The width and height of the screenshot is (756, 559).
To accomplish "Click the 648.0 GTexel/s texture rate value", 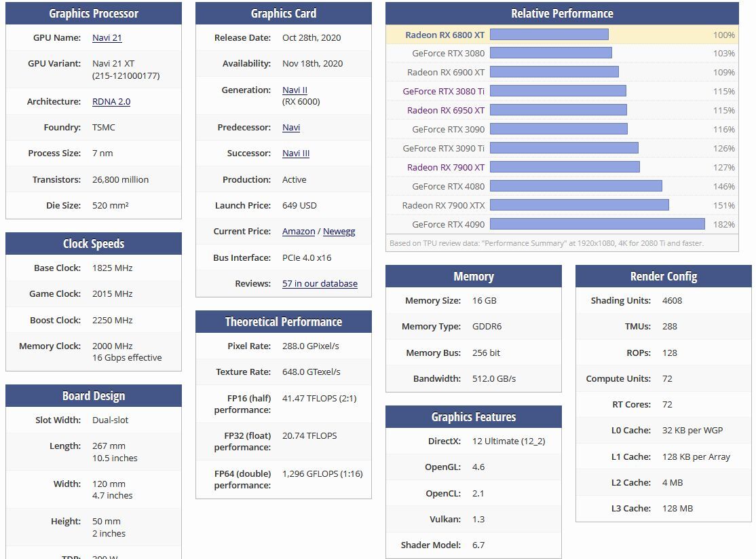I will tap(311, 372).
